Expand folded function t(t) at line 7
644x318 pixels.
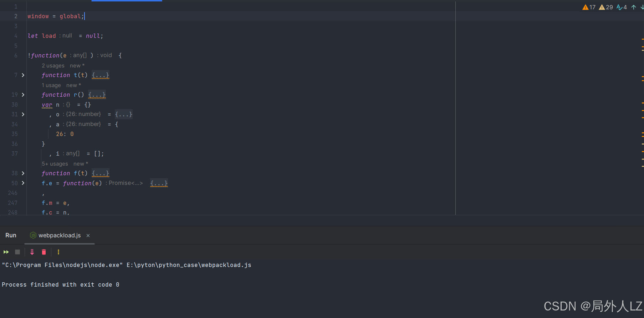pos(23,75)
